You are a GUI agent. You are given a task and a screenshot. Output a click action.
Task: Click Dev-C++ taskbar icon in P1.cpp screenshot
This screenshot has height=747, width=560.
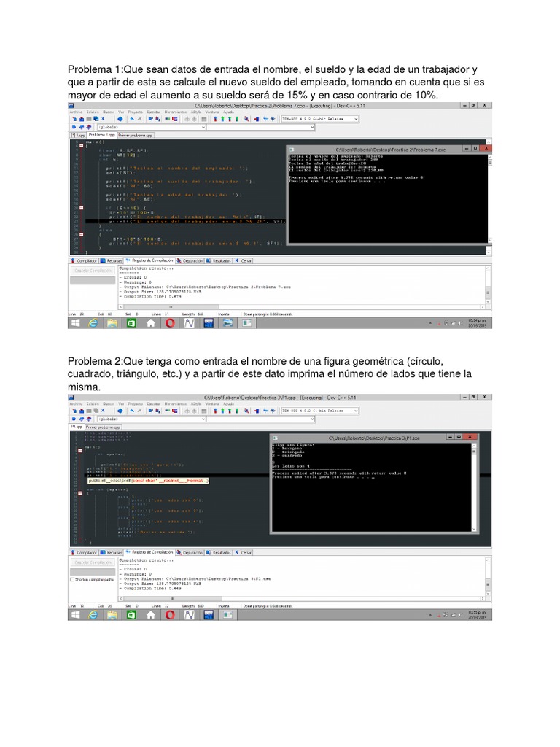(x=209, y=615)
